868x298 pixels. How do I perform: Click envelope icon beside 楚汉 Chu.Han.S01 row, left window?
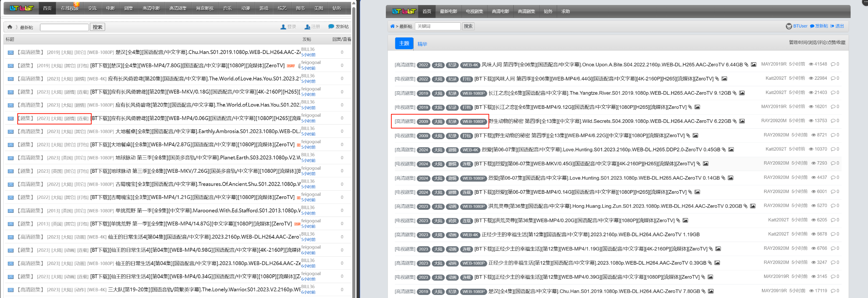tap(11, 53)
